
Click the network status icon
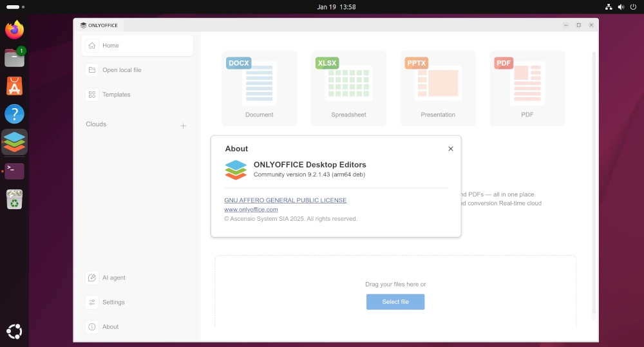pos(609,7)
